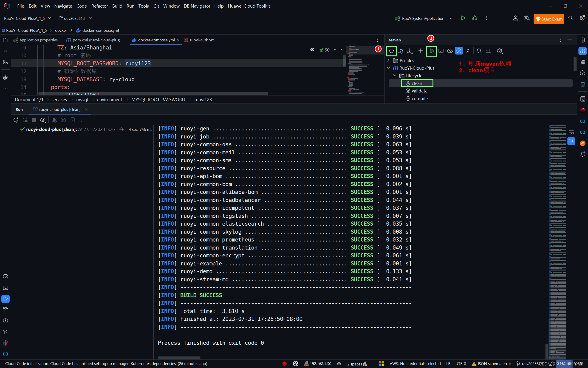Switch to ruoyi-auth.yml tab

tap(200, 40)
